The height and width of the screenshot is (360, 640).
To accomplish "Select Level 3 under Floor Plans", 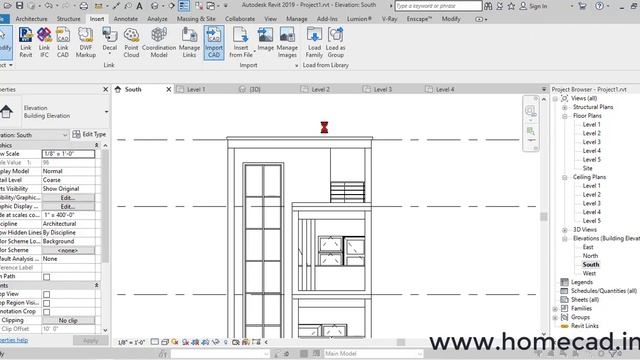I will (x=591, y=142).
